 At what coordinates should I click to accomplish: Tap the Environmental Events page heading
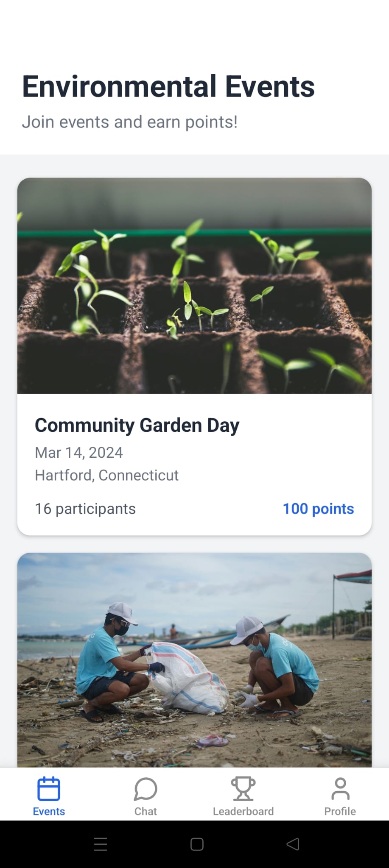click(168, 86)
